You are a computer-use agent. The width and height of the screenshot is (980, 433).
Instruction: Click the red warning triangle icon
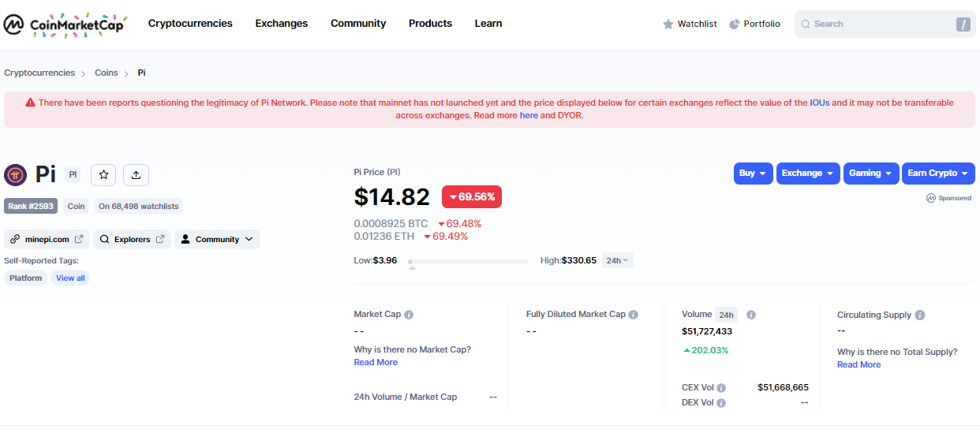pyautogui.click(x=30, y=103)
